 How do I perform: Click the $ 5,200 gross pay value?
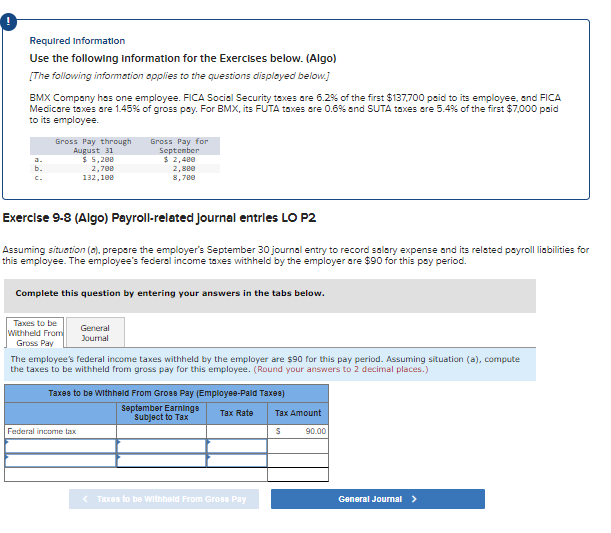(98, 159)
